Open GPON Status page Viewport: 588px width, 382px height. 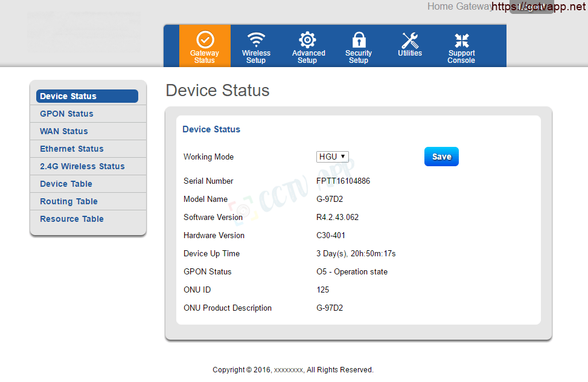coord(66,114)
